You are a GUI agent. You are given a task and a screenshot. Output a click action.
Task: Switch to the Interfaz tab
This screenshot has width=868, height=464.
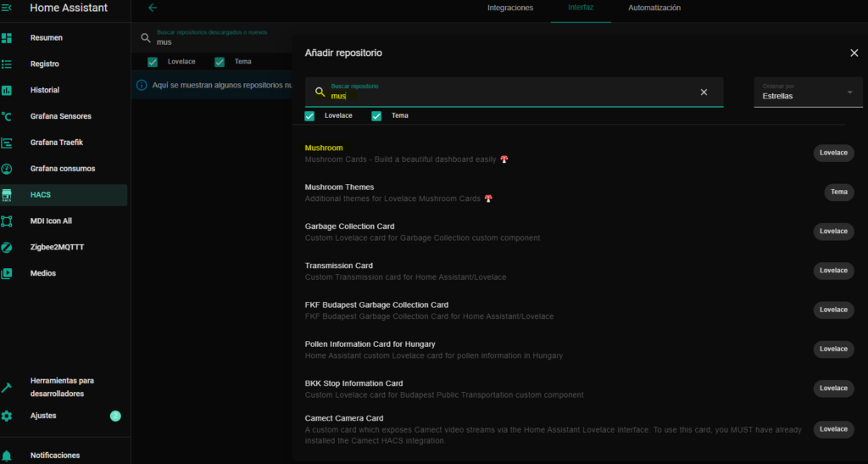[581, 8]
